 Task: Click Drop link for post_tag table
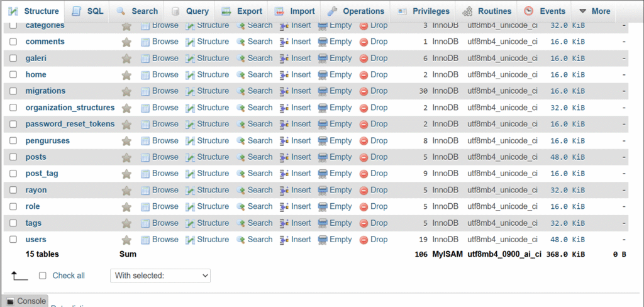tap(379, 174)
